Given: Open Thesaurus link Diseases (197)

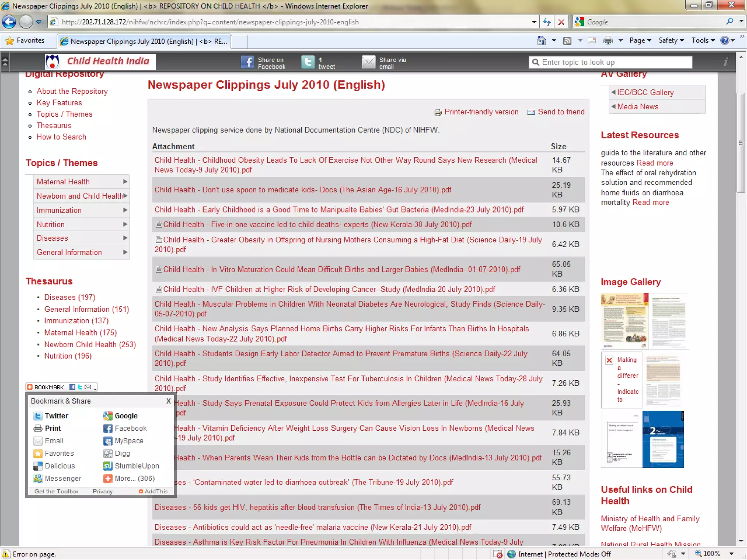Looking at the screenshot, I should click(70, 297).
